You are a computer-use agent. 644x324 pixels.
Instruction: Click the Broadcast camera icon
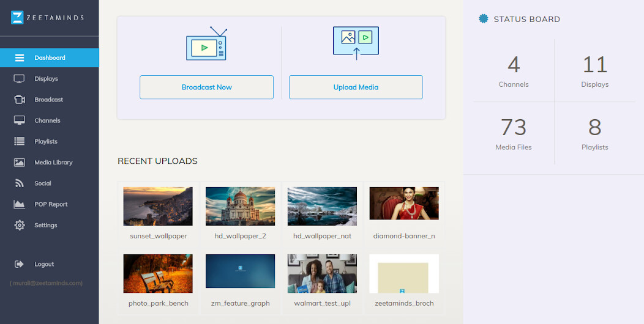point(20,100)
